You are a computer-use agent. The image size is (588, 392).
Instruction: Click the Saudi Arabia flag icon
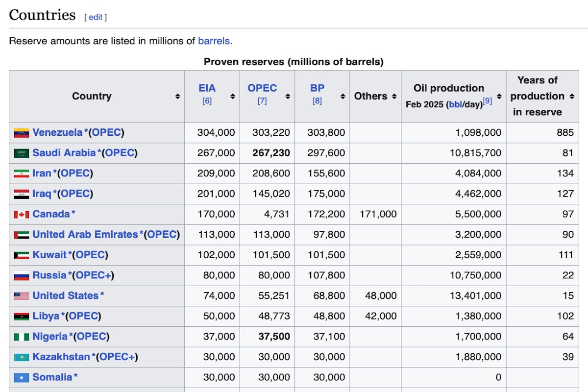[x=21, y=153]
